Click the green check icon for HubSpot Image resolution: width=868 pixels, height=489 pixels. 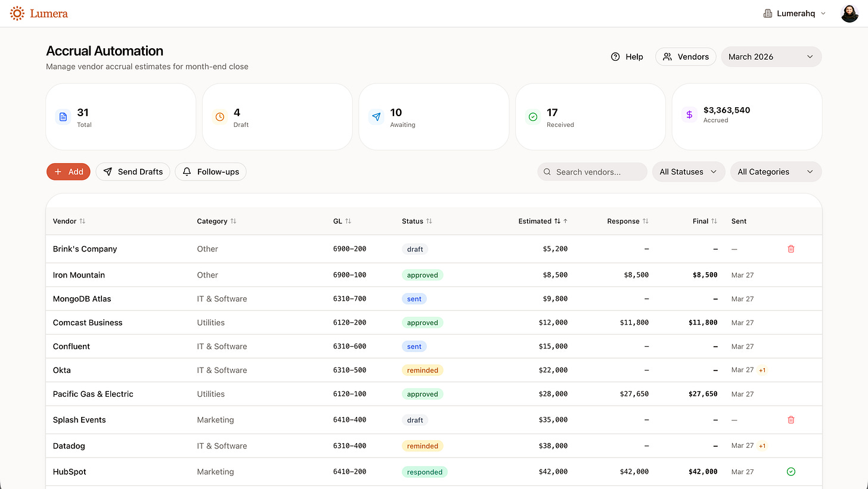(791, 472)
